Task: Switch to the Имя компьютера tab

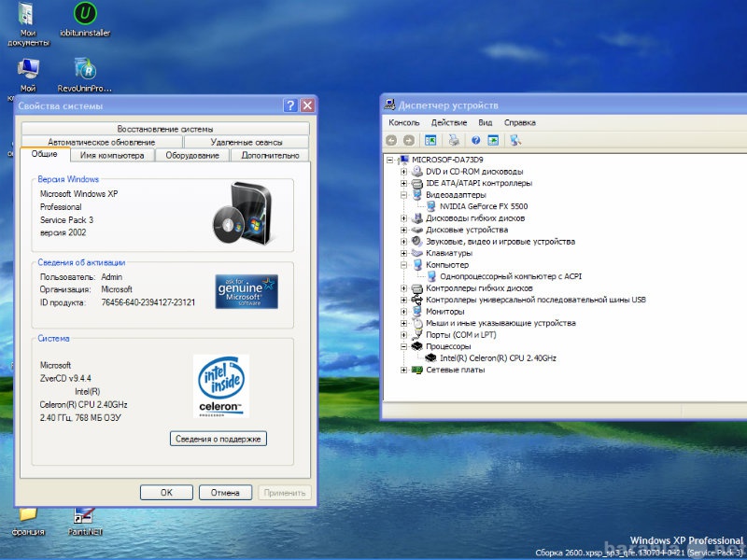Action: click(112, 155)
